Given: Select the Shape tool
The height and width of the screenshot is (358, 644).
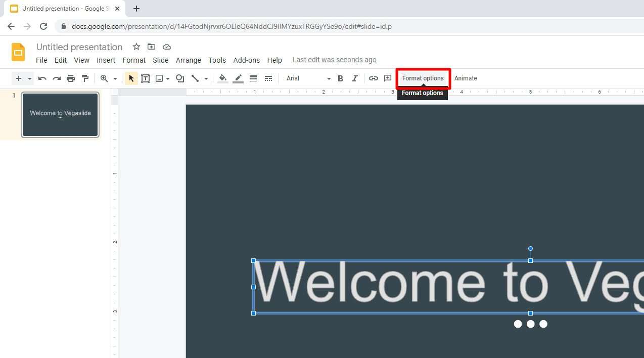Looking at the screenshot, I should click(180, 78).
